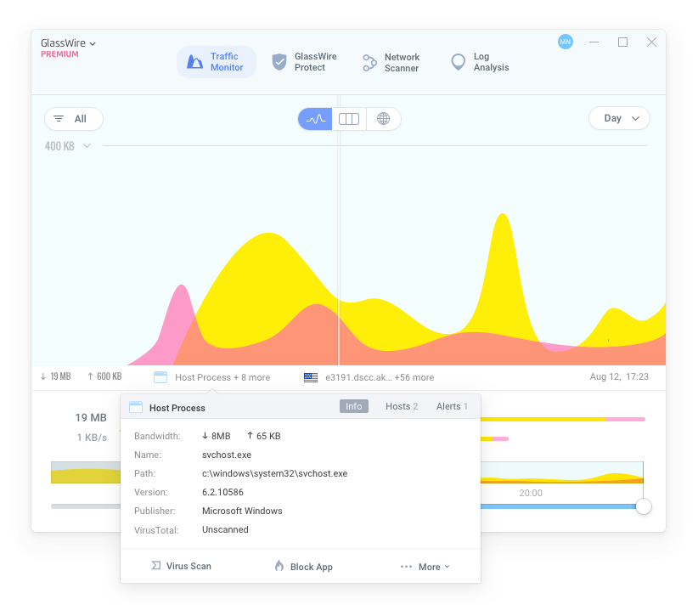The width and height of the screenshot is (698, 616).
Task: Expand the More options in popup
Action: (x=425, y=567)
